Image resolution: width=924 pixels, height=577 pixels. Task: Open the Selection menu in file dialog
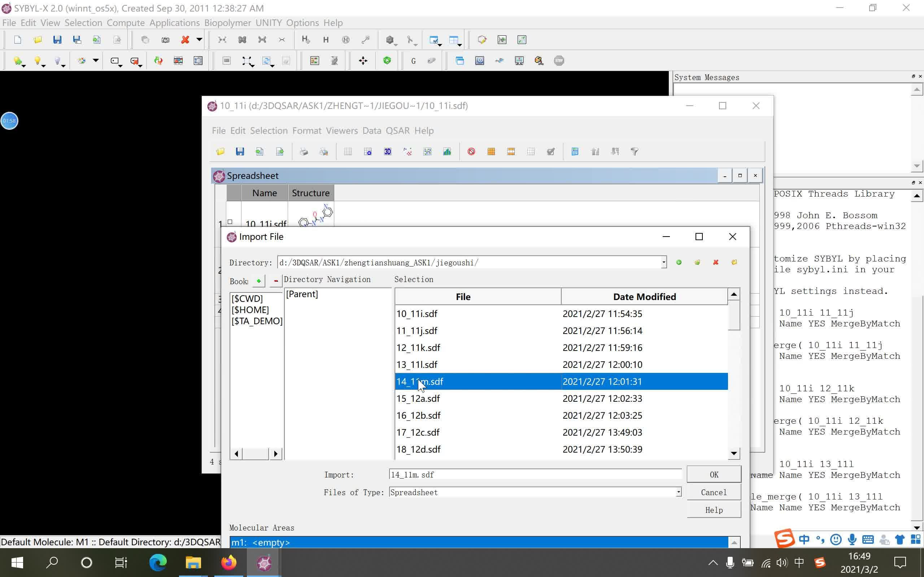point(414,279)
